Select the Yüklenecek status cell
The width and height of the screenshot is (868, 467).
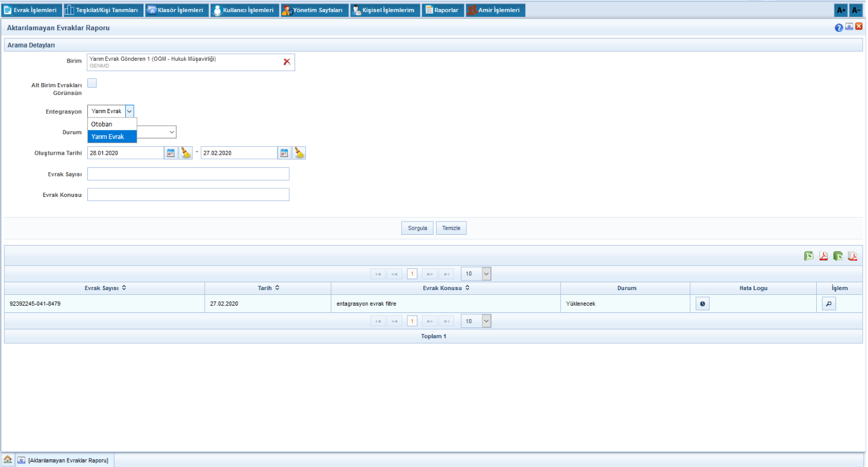[x=625, y=304]
